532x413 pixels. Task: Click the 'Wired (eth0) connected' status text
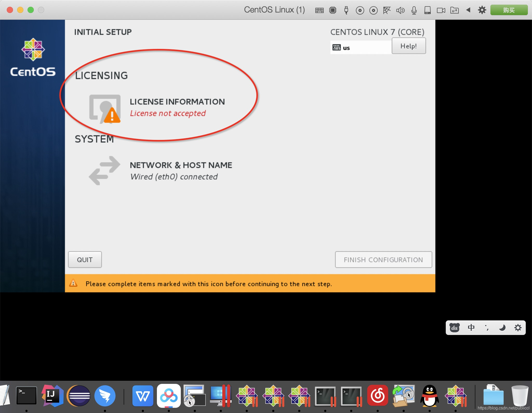click(174, 177)
